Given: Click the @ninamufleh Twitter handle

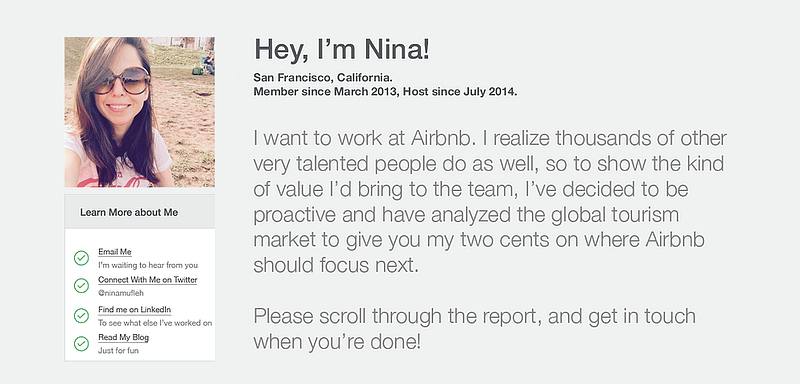Looking at the screenshot, I should click(x=119, y=293).
